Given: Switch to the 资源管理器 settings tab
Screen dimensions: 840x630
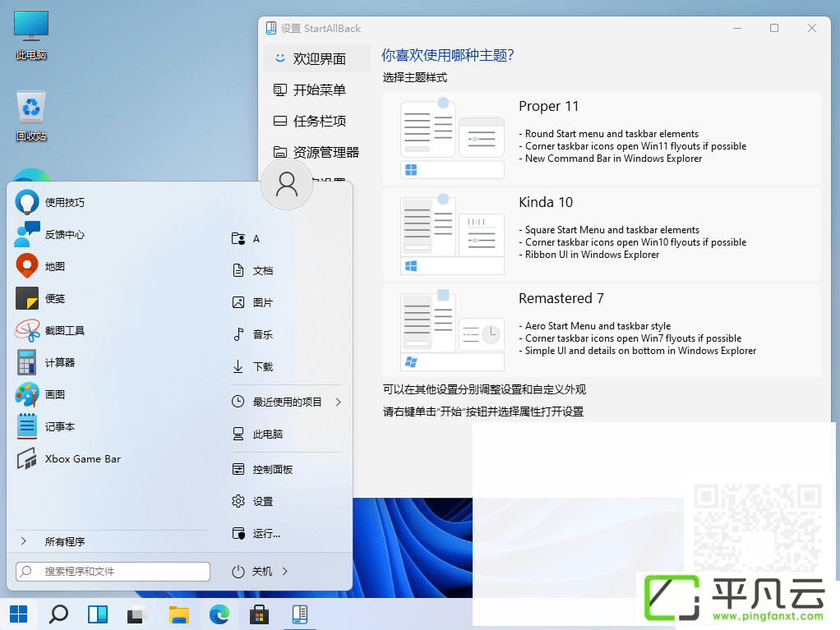Looking at the screenshot, I should tap(317, 152).
